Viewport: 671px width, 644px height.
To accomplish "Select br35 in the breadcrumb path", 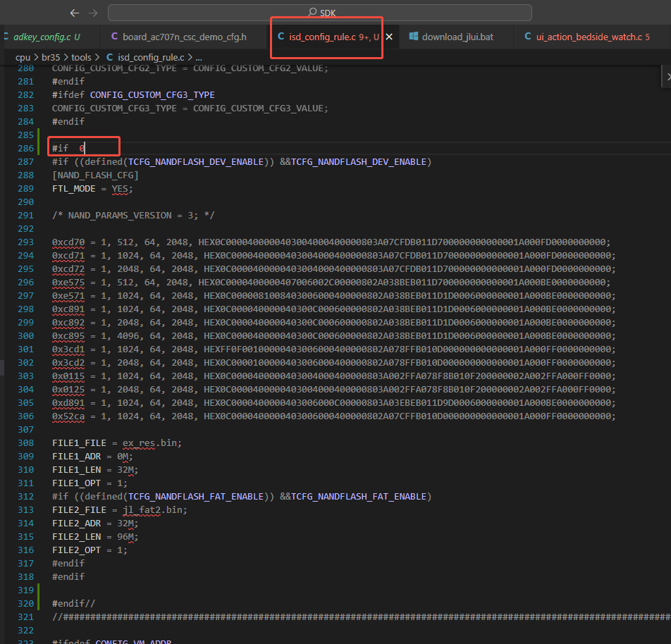I will pos(51,57).
